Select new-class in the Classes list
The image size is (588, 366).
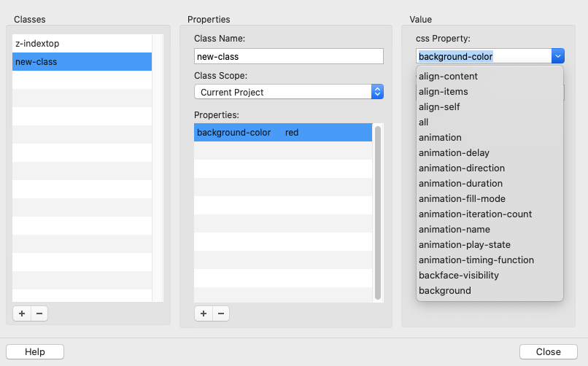coord(82,62)
